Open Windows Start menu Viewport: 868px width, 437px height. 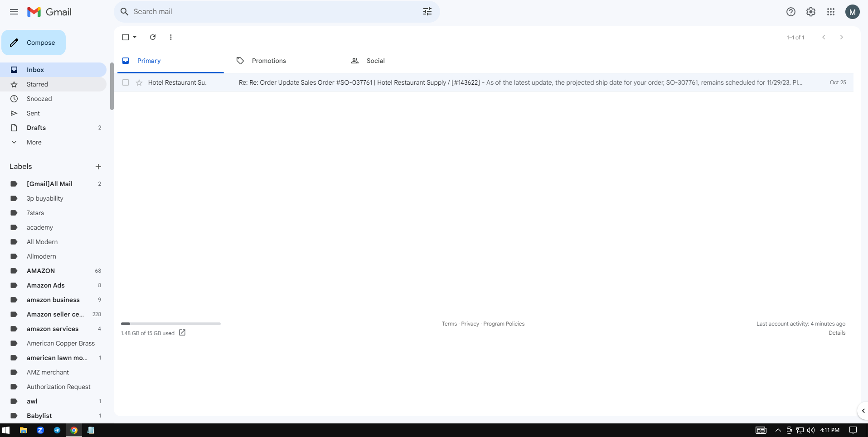click(x=6, y=430)
